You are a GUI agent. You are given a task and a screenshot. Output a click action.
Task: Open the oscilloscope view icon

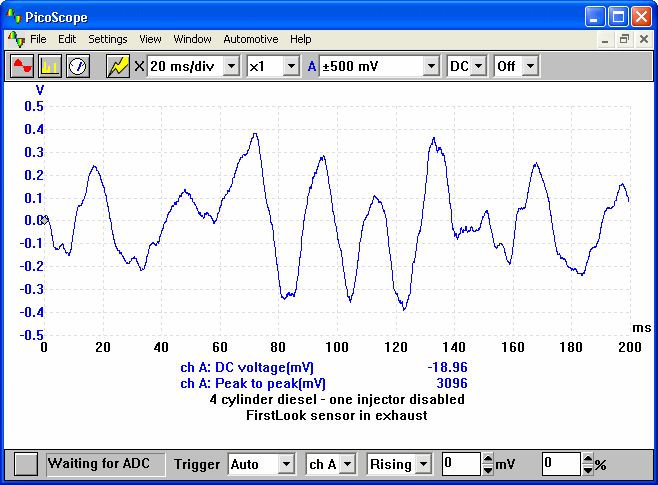(x=22, y=66)
